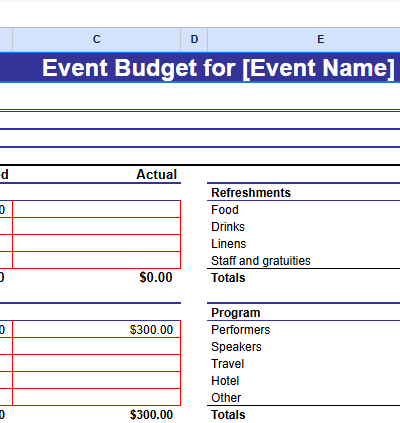Select the Program section heading
This screenshot has width=400, height=423.
[236, 313]
